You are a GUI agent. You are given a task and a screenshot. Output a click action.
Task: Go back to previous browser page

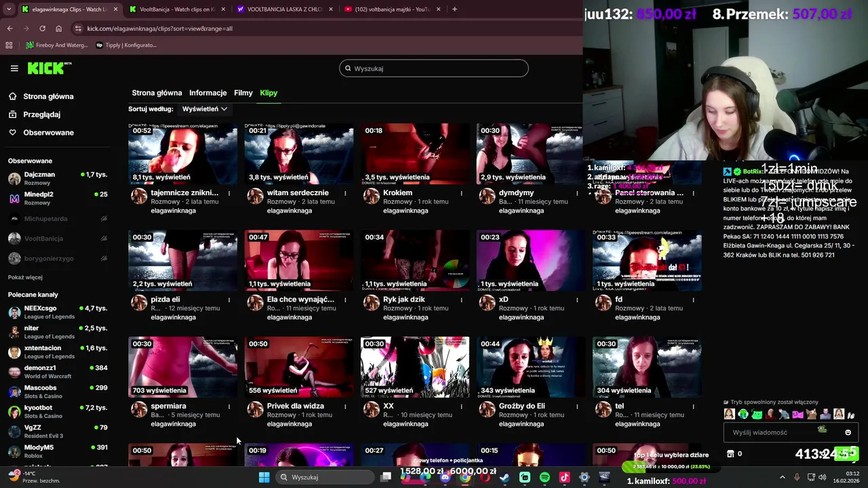click(9, 28)
